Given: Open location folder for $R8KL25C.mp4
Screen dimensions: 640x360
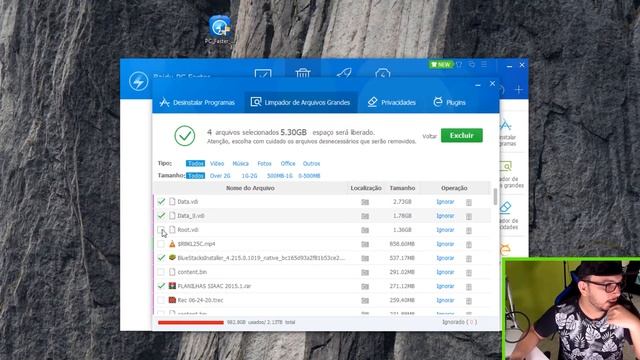Looking at the screenshot, I should 365,244.
